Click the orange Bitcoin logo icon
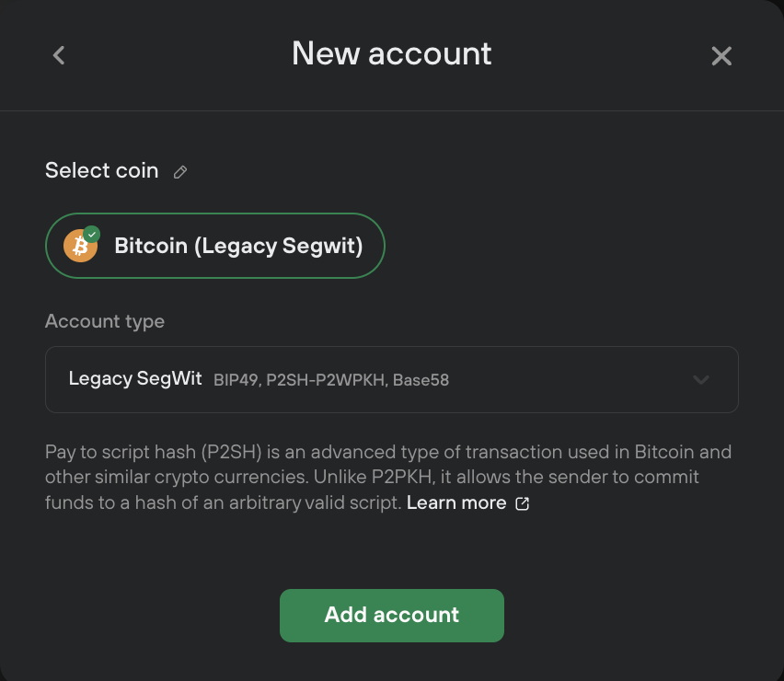Viewport: 784px width, 681px height. [x=80, y=246]
